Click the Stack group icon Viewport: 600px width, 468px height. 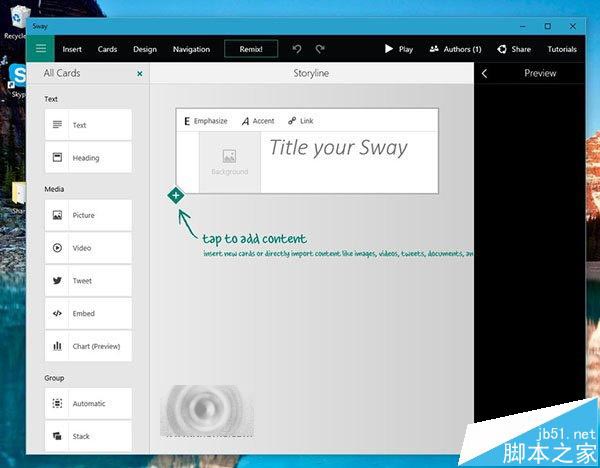pos(57,436)
